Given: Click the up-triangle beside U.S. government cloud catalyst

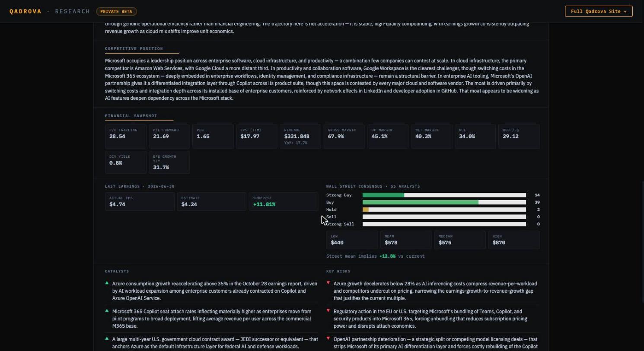Looking at the screenshot, I should pos(107,338).
